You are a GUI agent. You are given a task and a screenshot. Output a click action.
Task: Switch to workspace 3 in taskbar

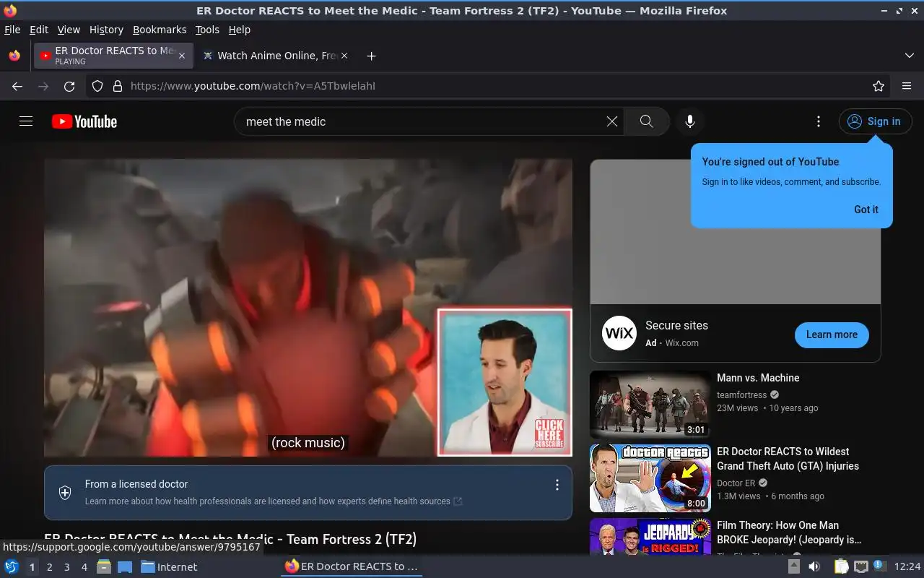coord(67,567)
